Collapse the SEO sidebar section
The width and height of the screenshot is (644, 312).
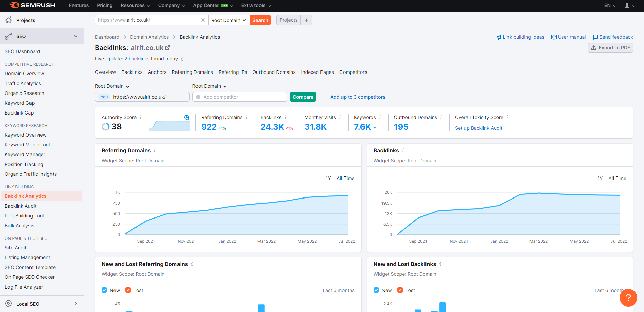(76, 36)
